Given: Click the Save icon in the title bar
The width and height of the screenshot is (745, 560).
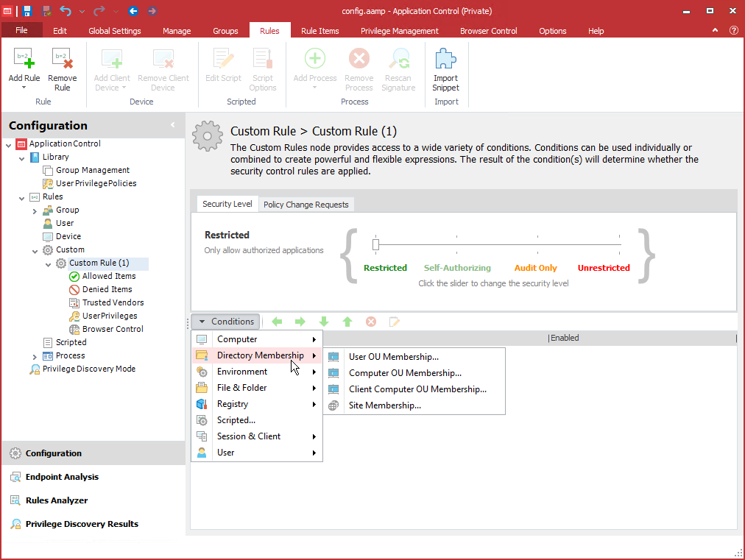Looking at the screenshot, I should 27,11.
